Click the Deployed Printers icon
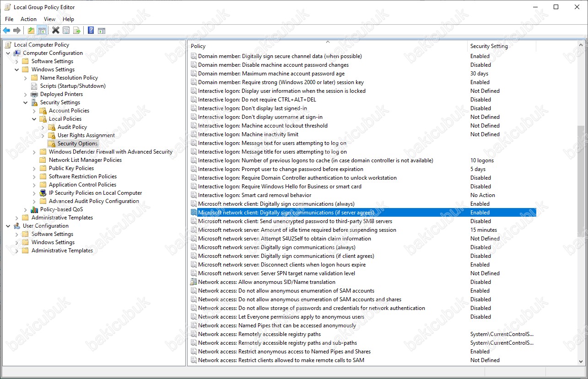Viewport: 588px width, 379px height. pos(35,94)
